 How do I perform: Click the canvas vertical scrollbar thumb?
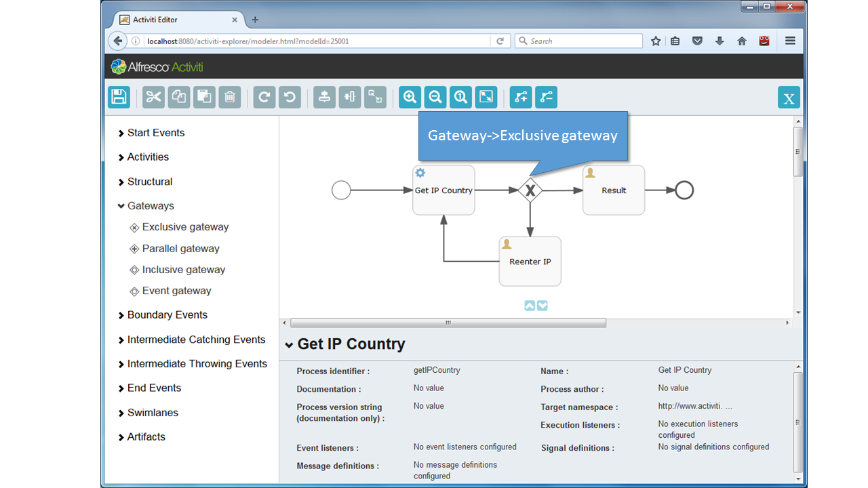[x=798, y=152]
